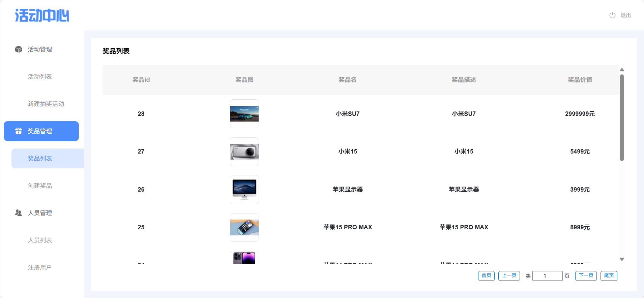Open the 小米SU7 car thumbnail
Image resolution: width=644 pixels, height=298 pixels.
tap(244, 114)
